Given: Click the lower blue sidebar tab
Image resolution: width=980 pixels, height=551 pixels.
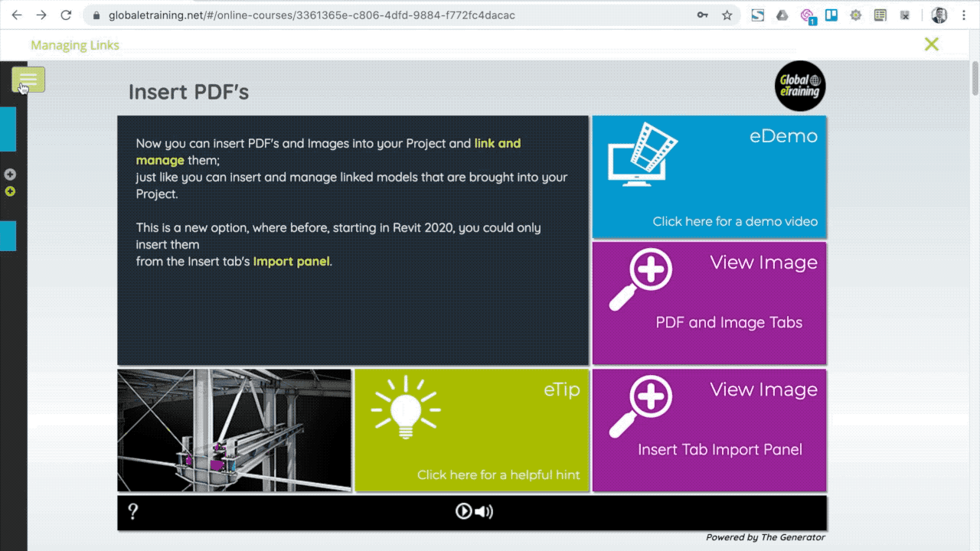Looking at the screenshot, I should click(8, 236).
